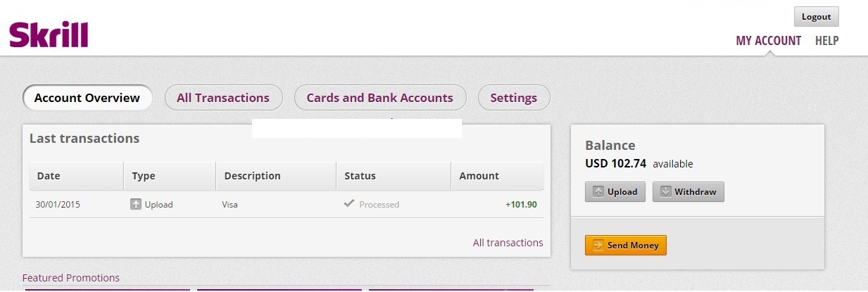This screenshot has width=868, height=292.
Task: Click the Upload arrow icon in the transaction row
Action: coord(136,204)
